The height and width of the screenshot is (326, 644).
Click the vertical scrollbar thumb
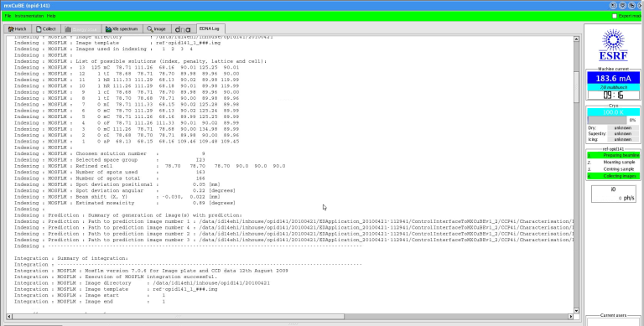576,87
